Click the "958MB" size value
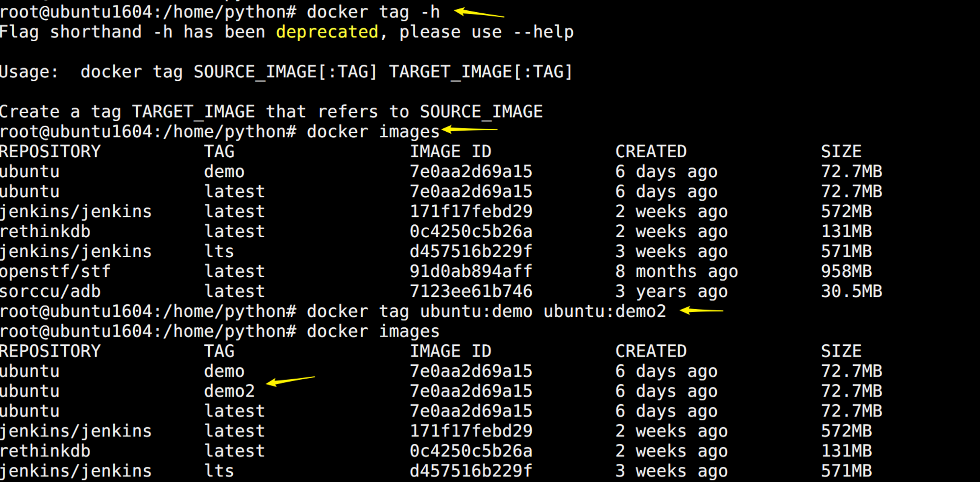 [x=847, y=271]
